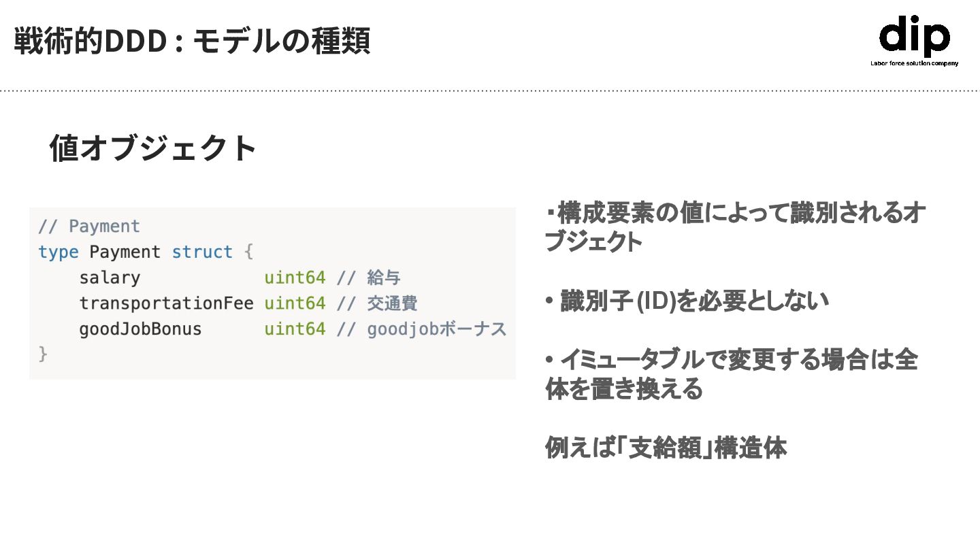This screenshot has height=551, width=980.
Task: Click the 交通費 comment in code
Action: [x=392, y=303]
